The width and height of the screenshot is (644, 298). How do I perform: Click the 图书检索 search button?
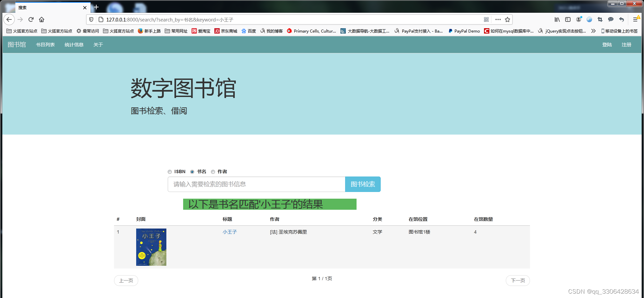[363, 184]
